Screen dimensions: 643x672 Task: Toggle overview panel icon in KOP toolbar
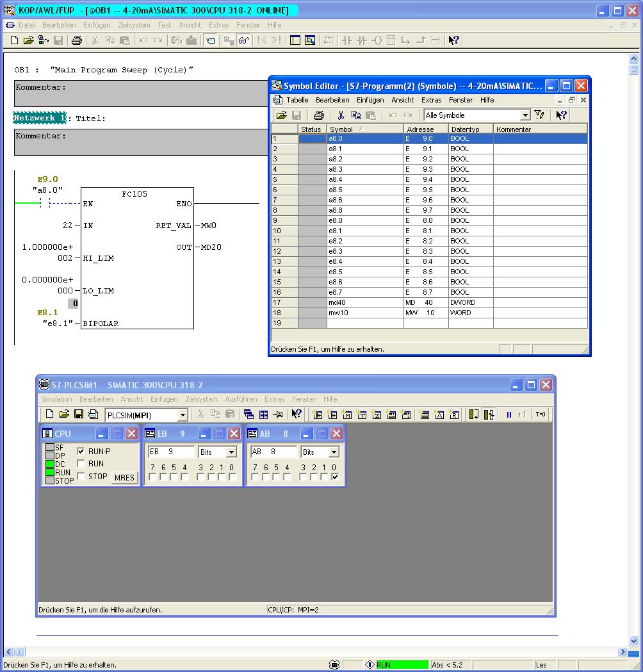coord(295,40)
